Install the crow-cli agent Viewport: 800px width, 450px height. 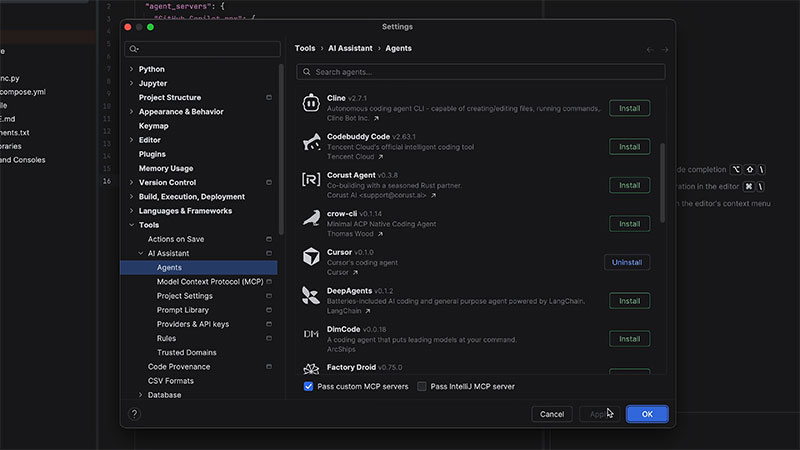pos(630,224)
